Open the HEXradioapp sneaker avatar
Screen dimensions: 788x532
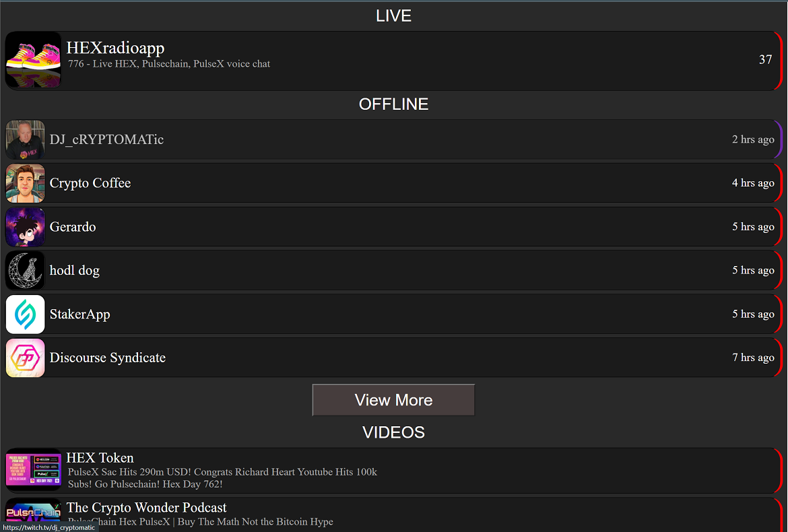point(34,60)
